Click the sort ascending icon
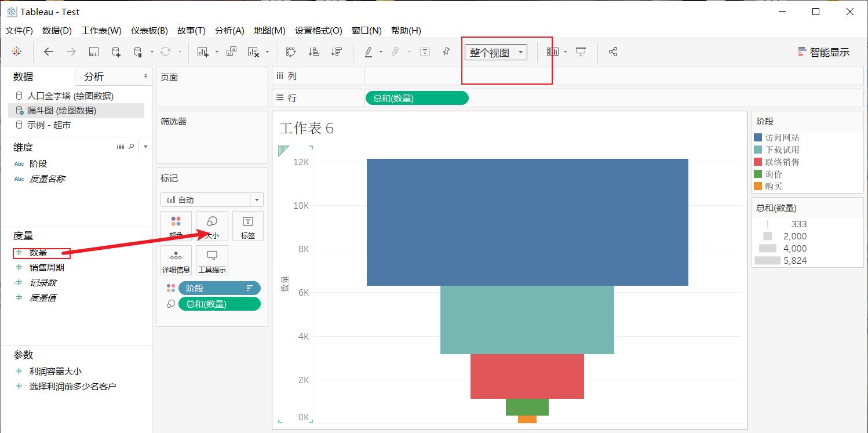868x433 pixels. pos(313,52)
